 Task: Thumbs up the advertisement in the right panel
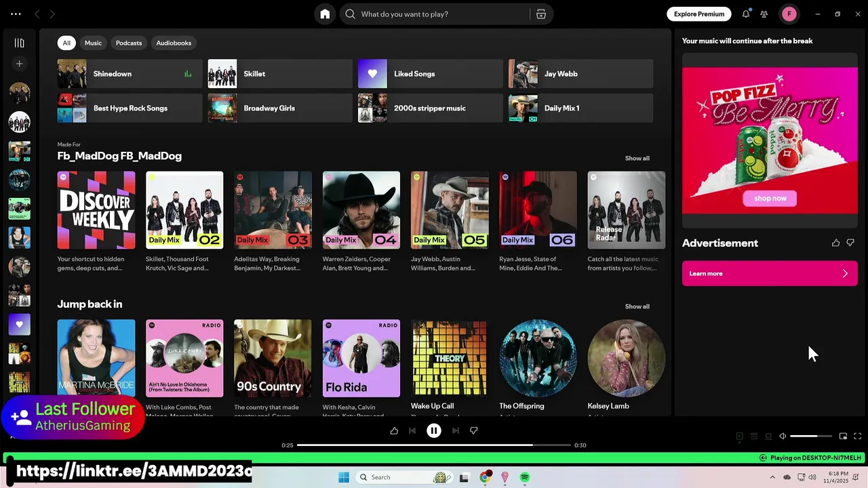click(x=835, y=243)
